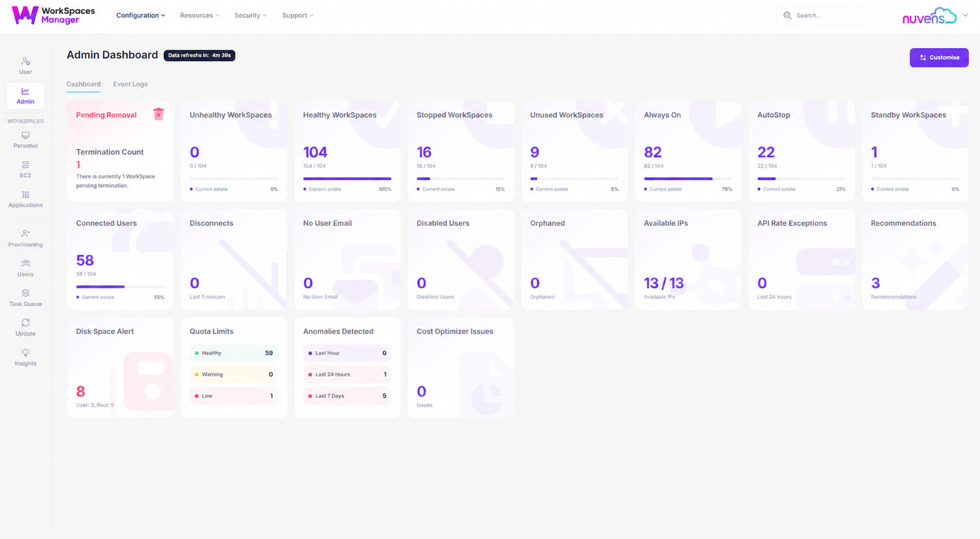The width and height of the screenshot is (980, 539).
Task: Click the Admin Dashboard heading
Action: point(112,55)
